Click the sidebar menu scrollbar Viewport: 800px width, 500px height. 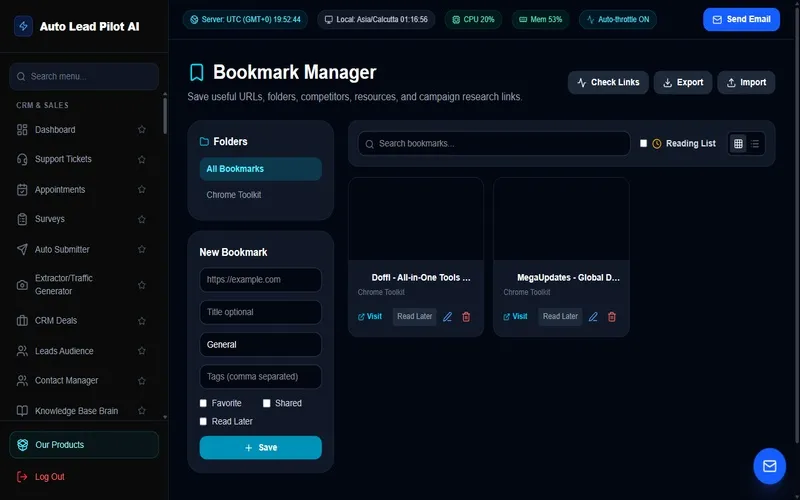(165, 115)
